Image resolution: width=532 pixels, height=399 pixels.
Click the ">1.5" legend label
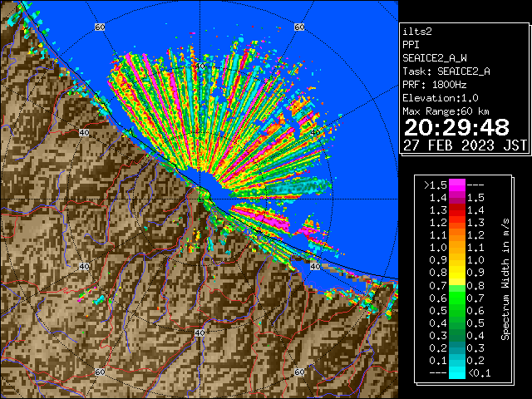pyautogui.click(x=436, y=185)
